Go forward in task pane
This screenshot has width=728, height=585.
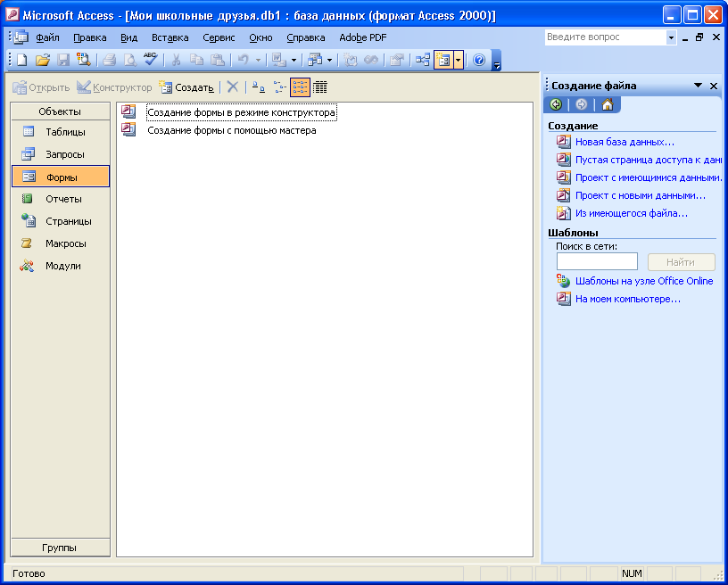[582, 104]
